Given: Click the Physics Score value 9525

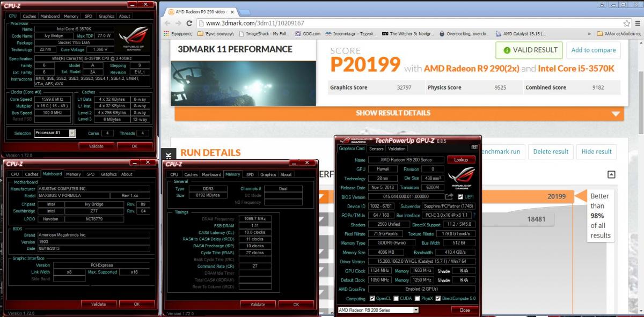Looking at the screenshot, I should (500, 87).
